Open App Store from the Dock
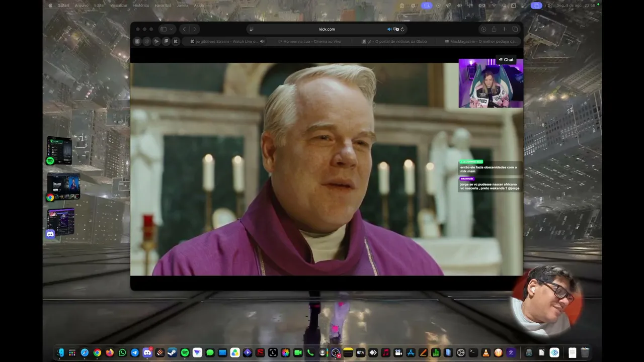 (x=411, y=353)
